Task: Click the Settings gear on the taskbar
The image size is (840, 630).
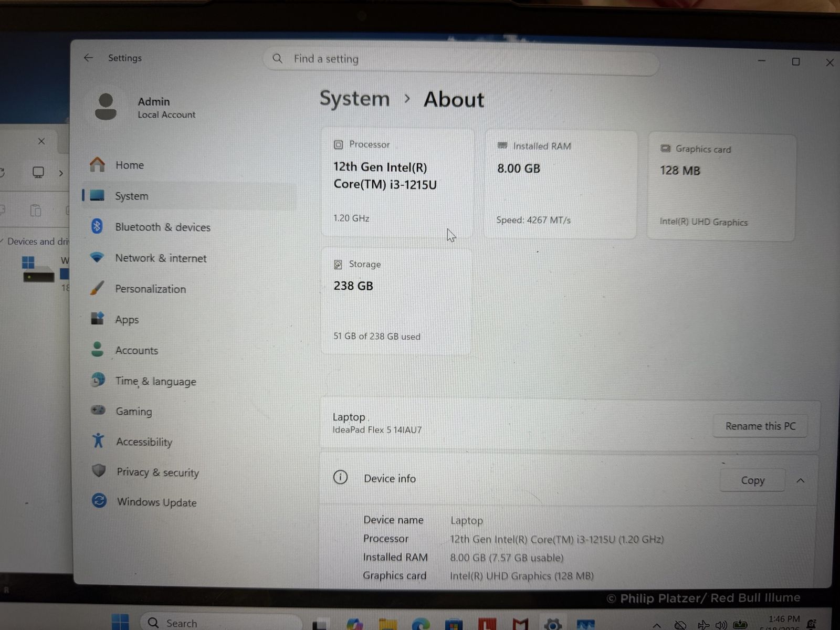Action: pyautogui.click(x=553, y=624)
